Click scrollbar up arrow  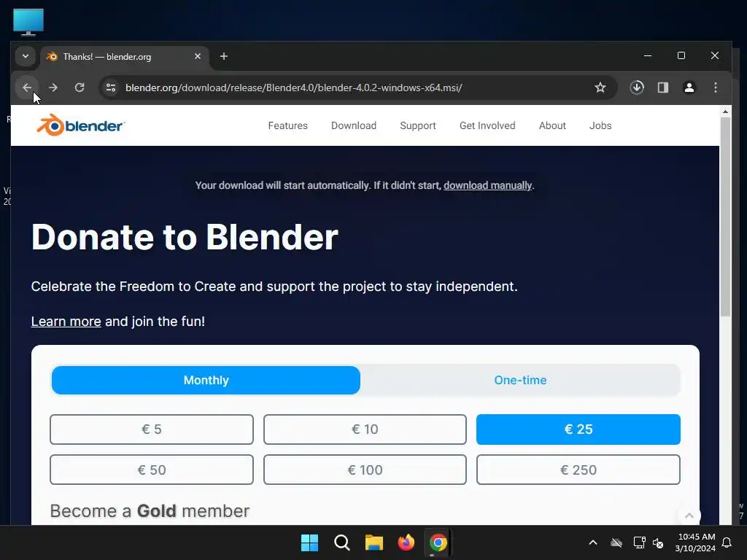click(725, 112)
